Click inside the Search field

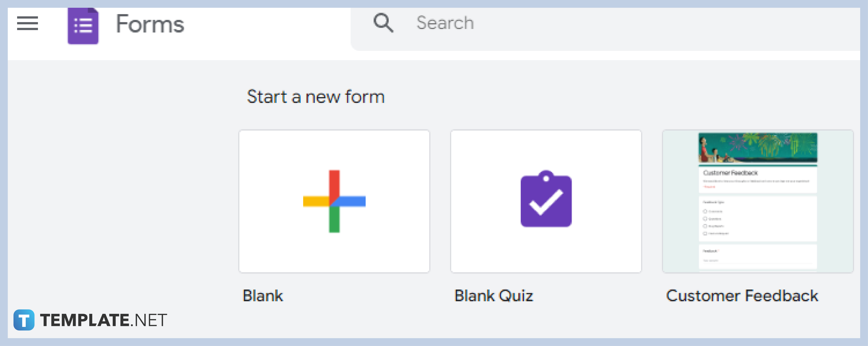tap(472, 23)
